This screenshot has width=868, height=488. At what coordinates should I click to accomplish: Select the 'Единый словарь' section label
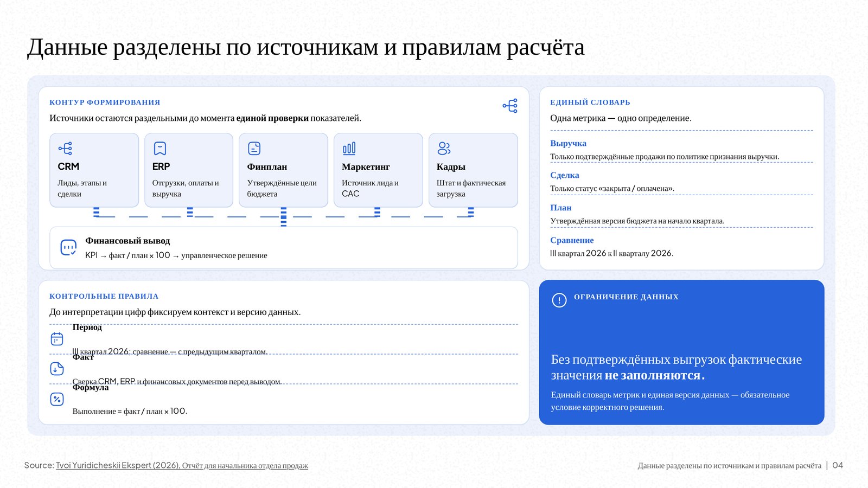(590, 102)
